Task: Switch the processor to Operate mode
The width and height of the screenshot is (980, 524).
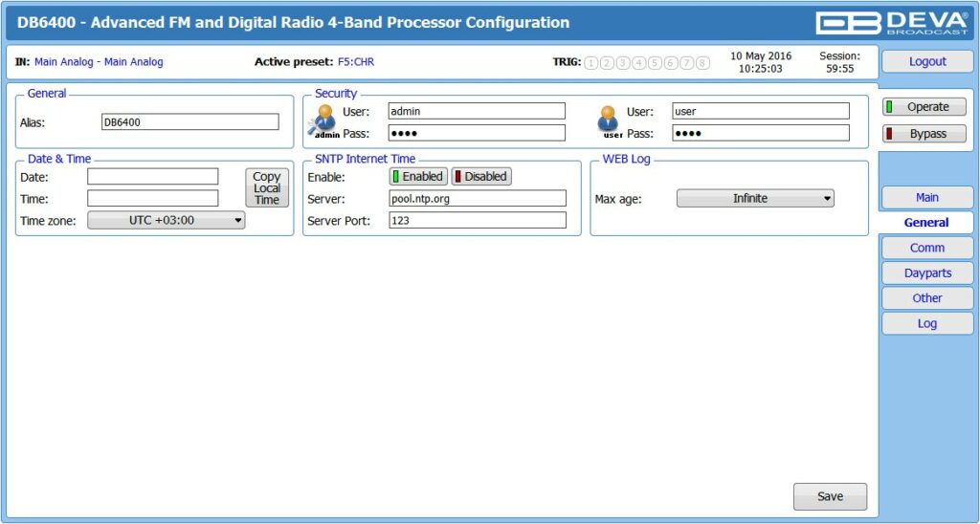Action: point(924,107)
